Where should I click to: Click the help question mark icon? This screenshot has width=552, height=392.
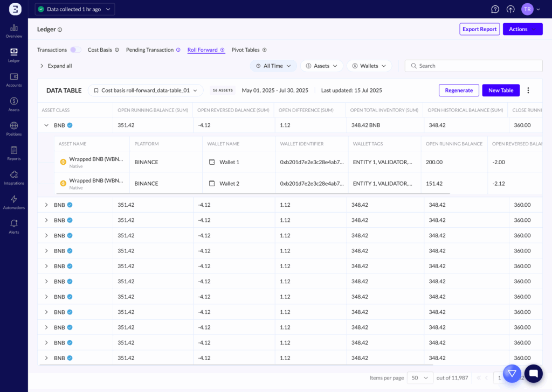click(x=495, y=9)
